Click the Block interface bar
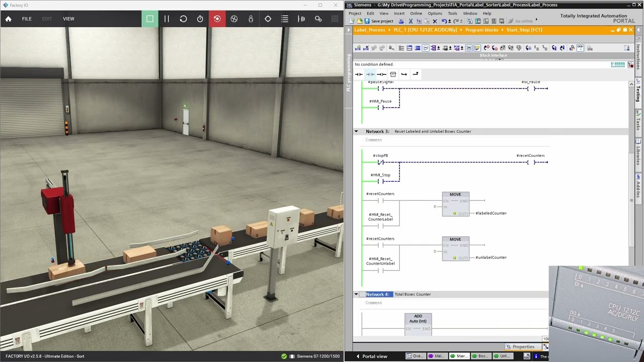This screenshot has height=362, width=644. (493, 55)
